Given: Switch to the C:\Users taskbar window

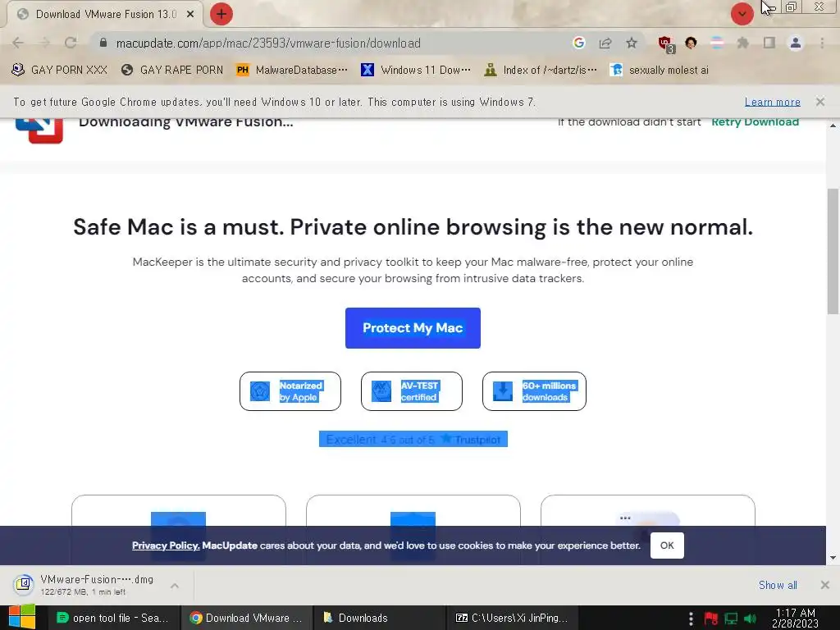Looking at the screenshot, I should (512, 618).
